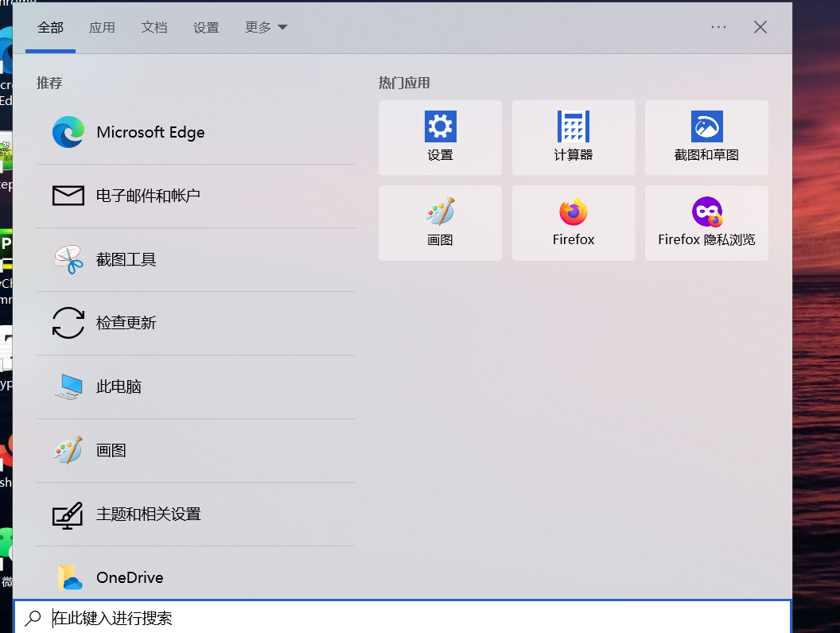840x633 pixels.
Task: Open 截图和草图 tile
Action: (706, 138)
